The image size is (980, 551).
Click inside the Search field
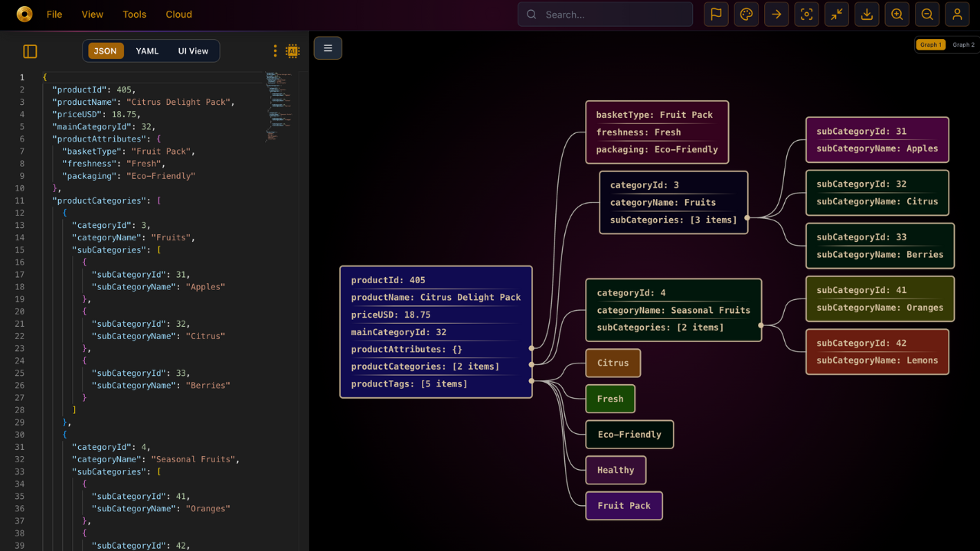click(x=605, y=14)
